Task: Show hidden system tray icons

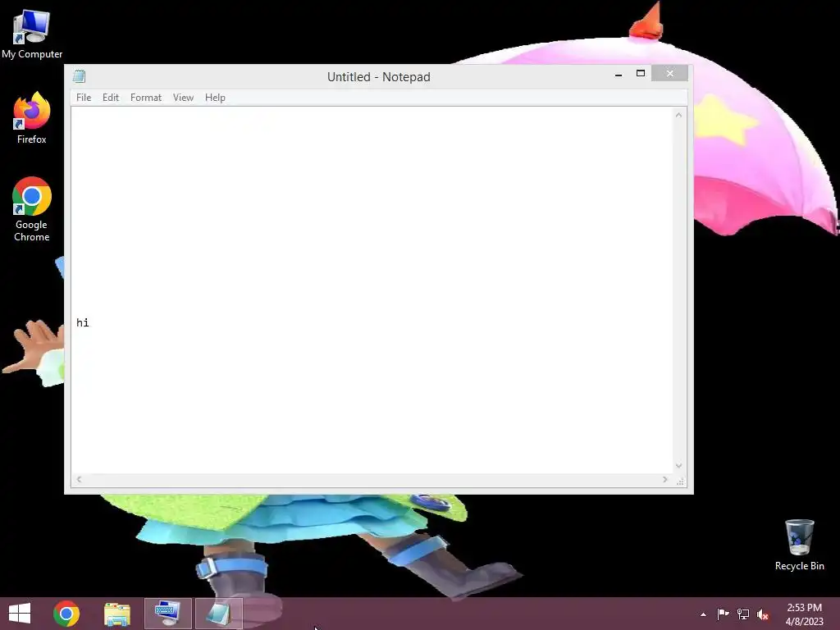Action: (703, 614)
